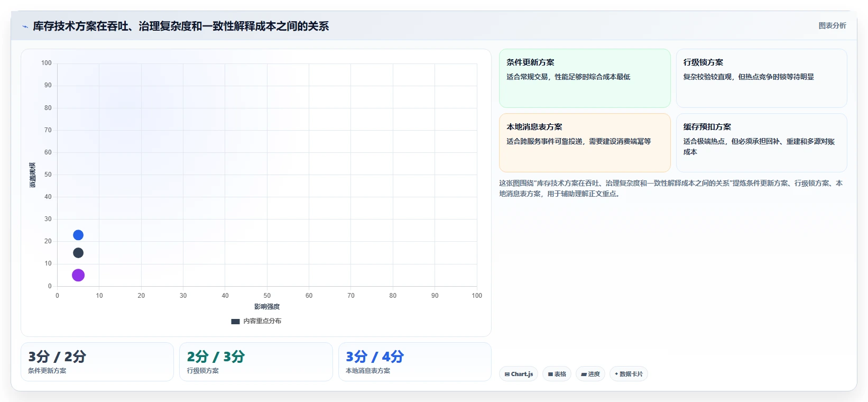Click the 覆盖规模 y-axis title
The height and width of the screenshot is (402, 868).
coord(33,175)
